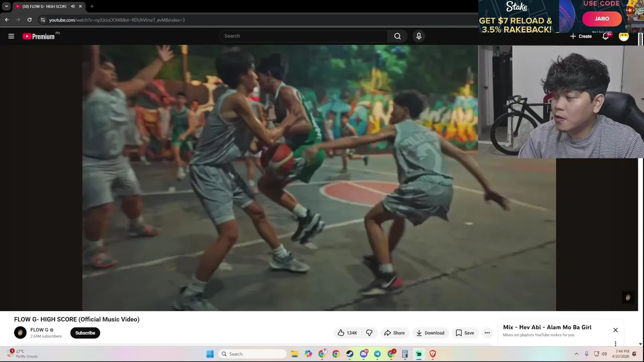Subscribe to the FLOW G channel
Viewport: 644px width, 362px height.
[85, 333]
